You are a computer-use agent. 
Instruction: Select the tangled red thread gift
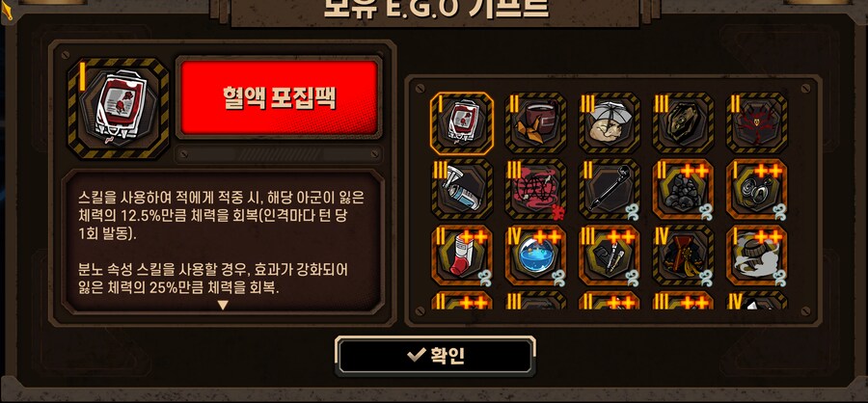coord(535,189)
